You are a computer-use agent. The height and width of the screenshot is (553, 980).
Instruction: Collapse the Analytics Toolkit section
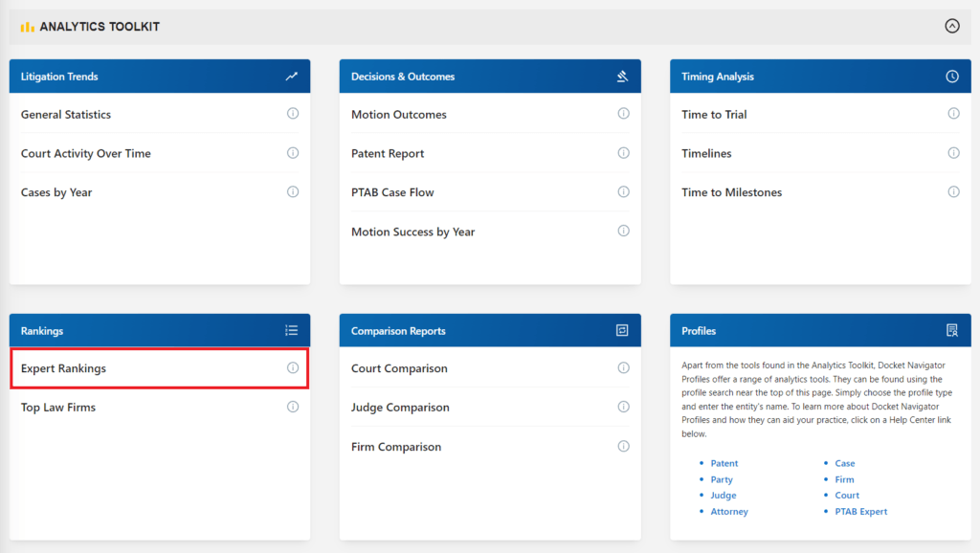tap(952, 26)
